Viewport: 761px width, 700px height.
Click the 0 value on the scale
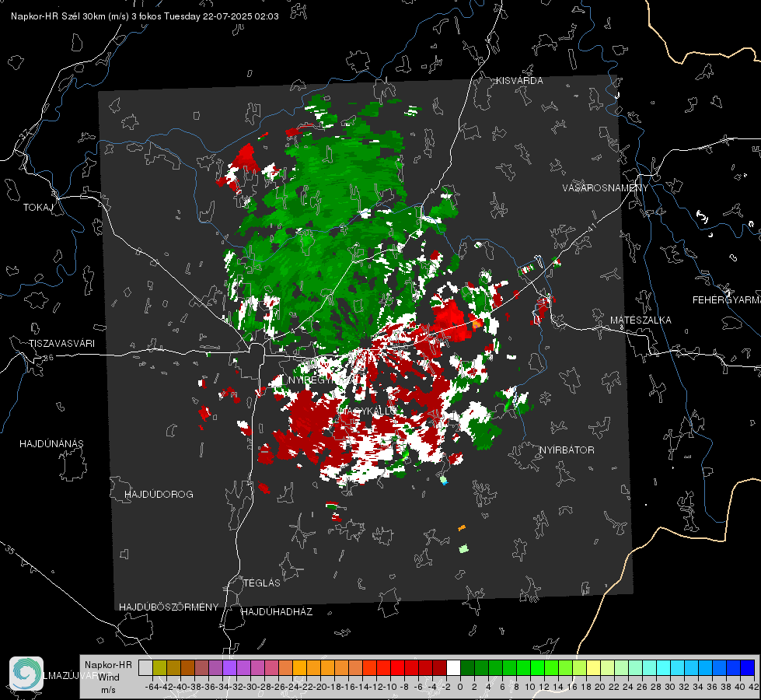460,687
